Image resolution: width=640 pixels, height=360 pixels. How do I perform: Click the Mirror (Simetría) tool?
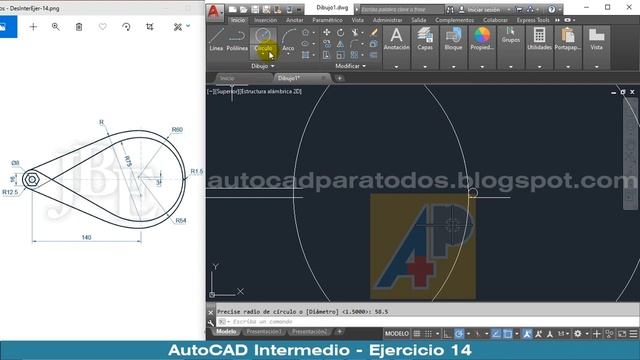point(340,44)
